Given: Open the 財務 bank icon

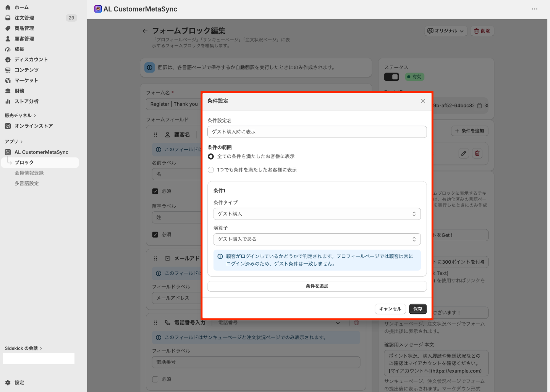Looking at the screenshot, I should coord(8,91).
